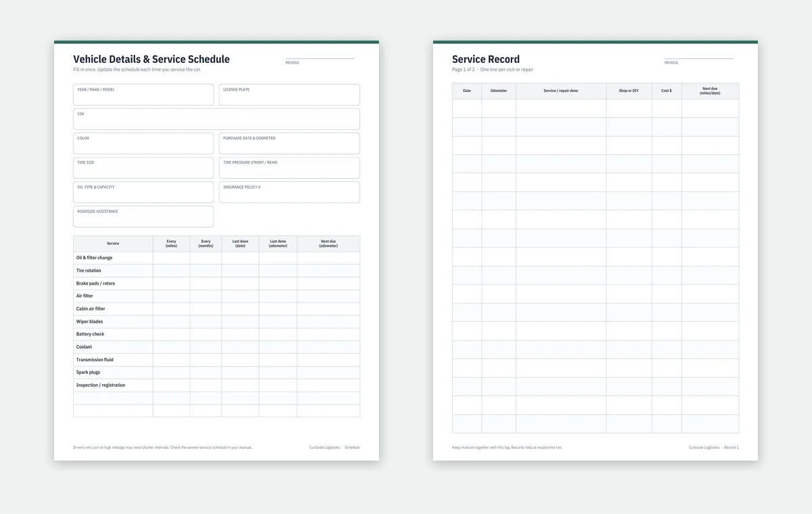Click the 'Odometer' column header in Service Record
The height and width of the screenshot is (514, 812).
[x=499, y=91]
